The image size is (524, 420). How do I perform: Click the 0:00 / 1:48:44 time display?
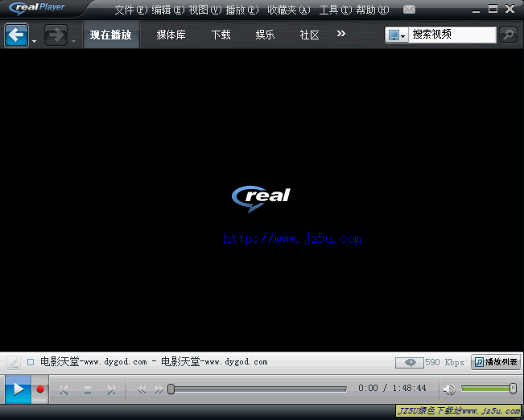[392, 388]
